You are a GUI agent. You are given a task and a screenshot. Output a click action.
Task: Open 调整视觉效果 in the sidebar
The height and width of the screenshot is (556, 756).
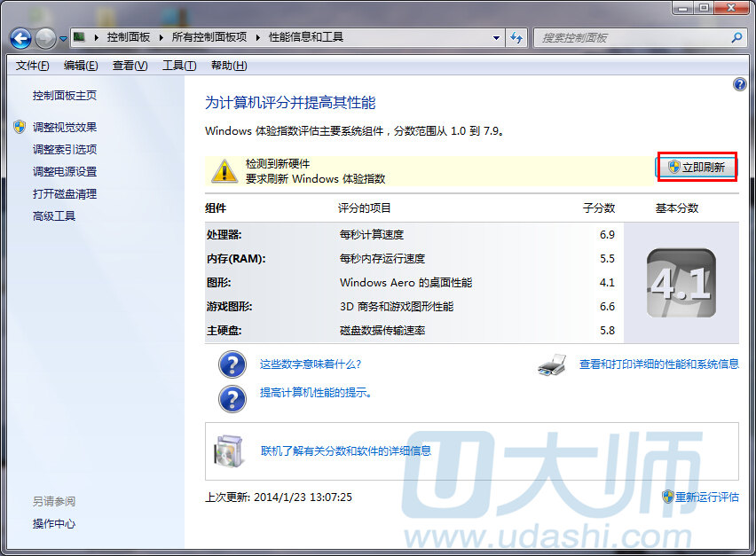pos(64,127)
